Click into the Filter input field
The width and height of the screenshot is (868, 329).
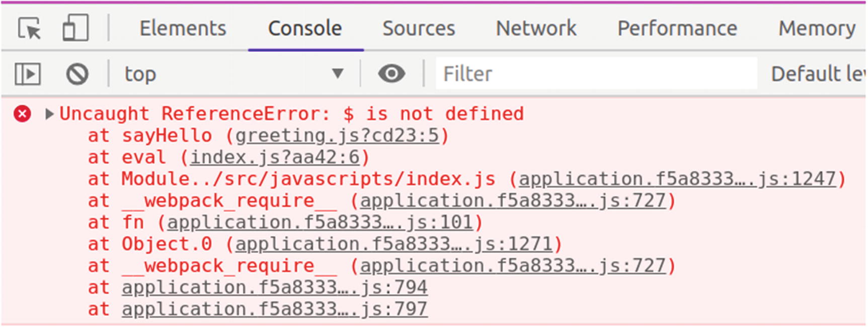(596, 74)
